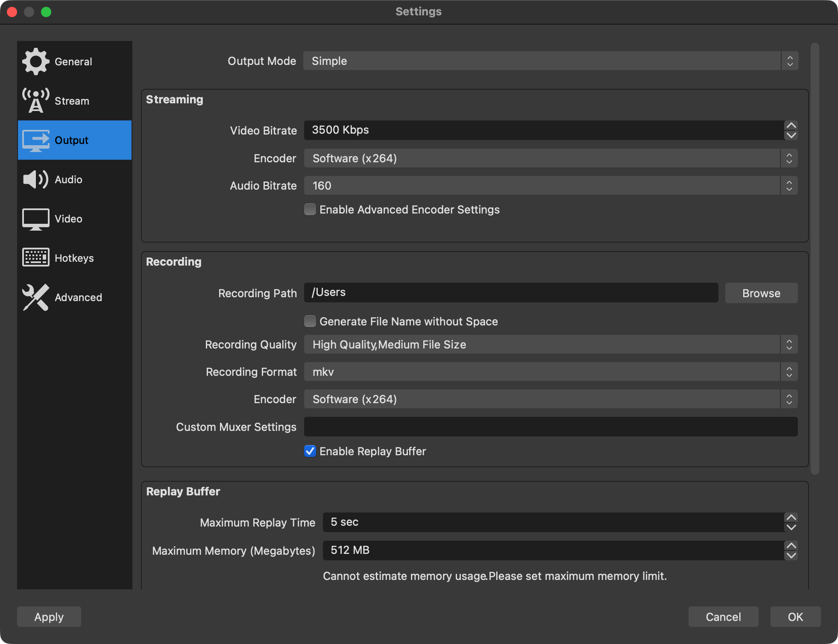Click the General gear icon
838x644 pixels.
point(36,61)
